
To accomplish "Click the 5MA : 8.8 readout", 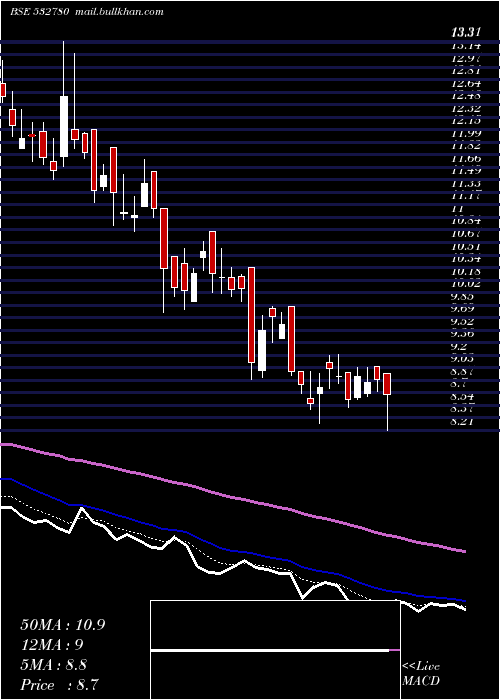I will 54,665.
